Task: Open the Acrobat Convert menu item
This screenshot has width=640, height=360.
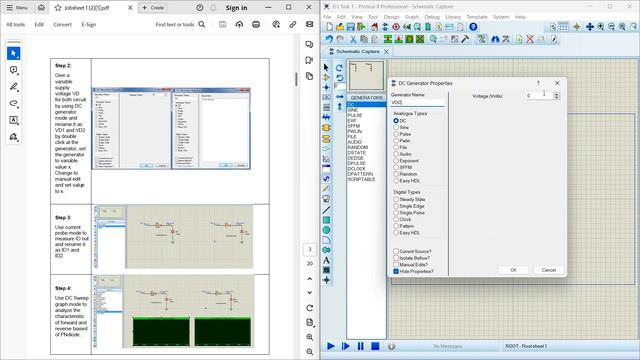Action: 62,24
